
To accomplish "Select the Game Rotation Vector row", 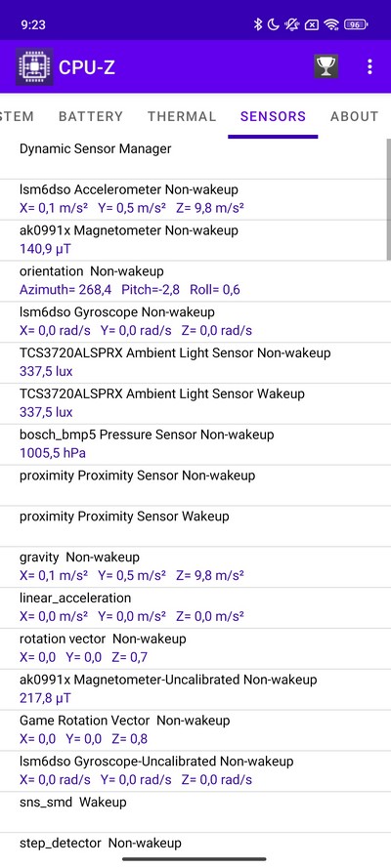I will pyautogui.click(x=195, y=730).
